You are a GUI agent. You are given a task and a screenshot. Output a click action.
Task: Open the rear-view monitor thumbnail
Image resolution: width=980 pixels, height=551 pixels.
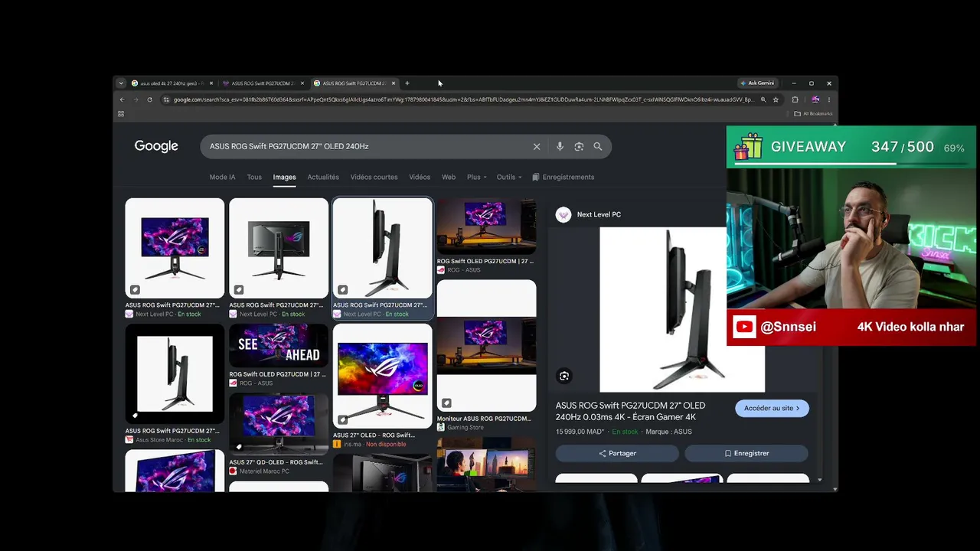(x=279, y=248)
